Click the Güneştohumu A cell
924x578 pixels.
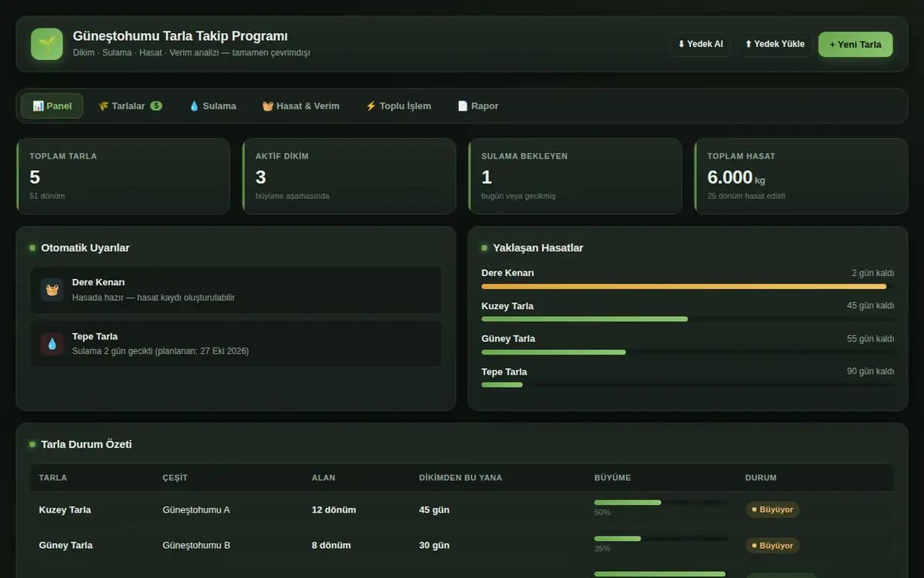pyautogui.click(x=196, y=510)
